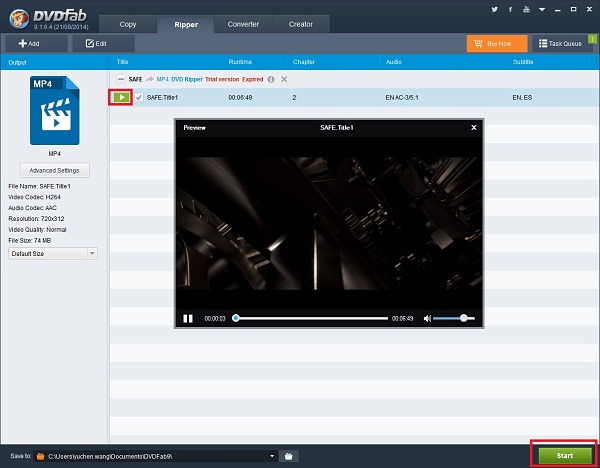Open the Save to path dropdown arrow
This screenshot has height=468, width=600.
(272, 456)
